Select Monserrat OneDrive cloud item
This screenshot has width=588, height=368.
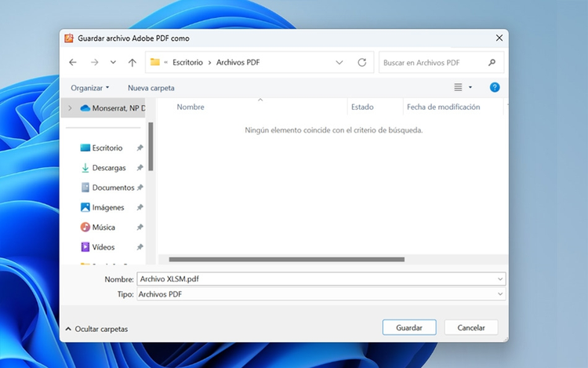click(112, 108)
